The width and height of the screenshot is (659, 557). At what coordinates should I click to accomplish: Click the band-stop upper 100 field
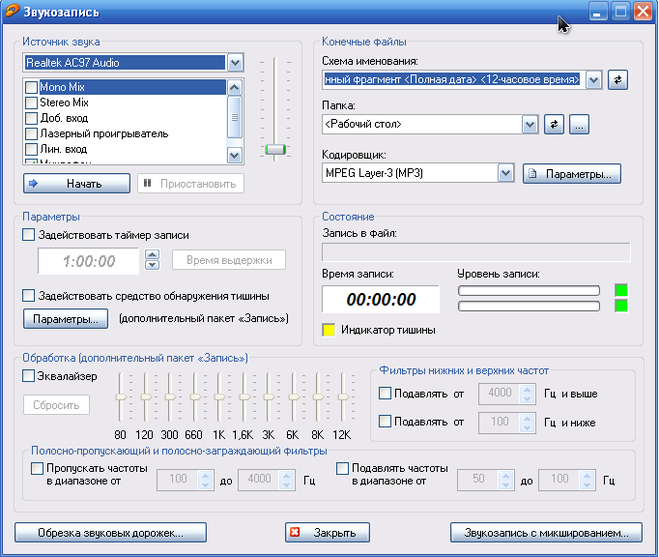tap(560, 480)
